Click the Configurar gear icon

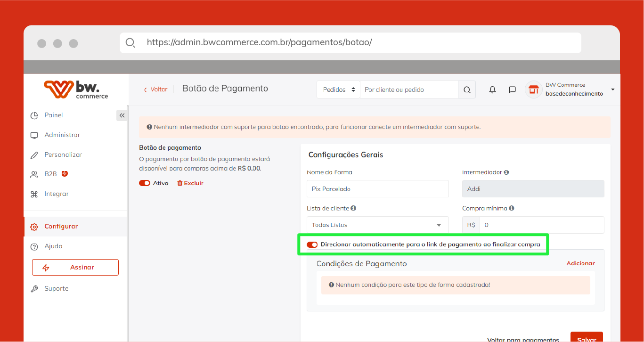point(34,227)
